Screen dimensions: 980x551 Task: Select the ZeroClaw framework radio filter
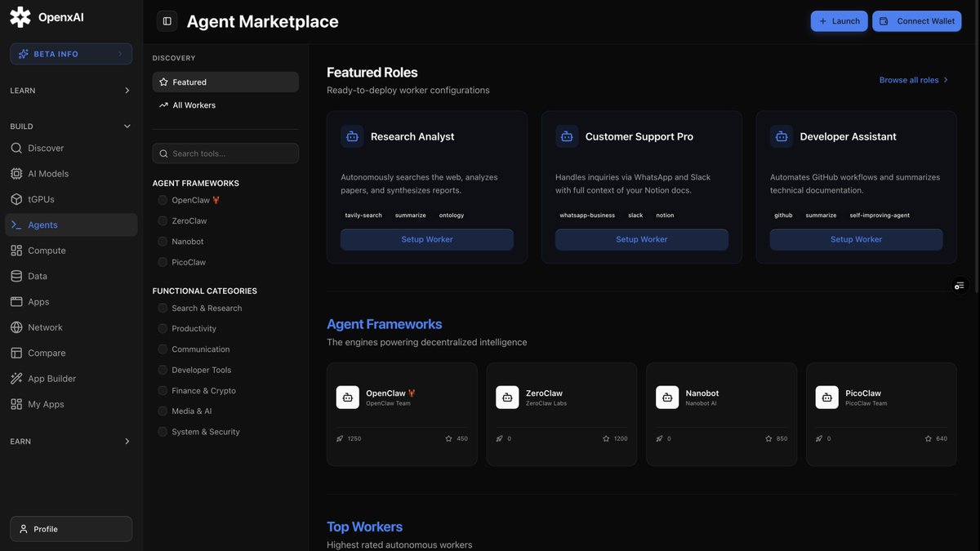[163, 221]
